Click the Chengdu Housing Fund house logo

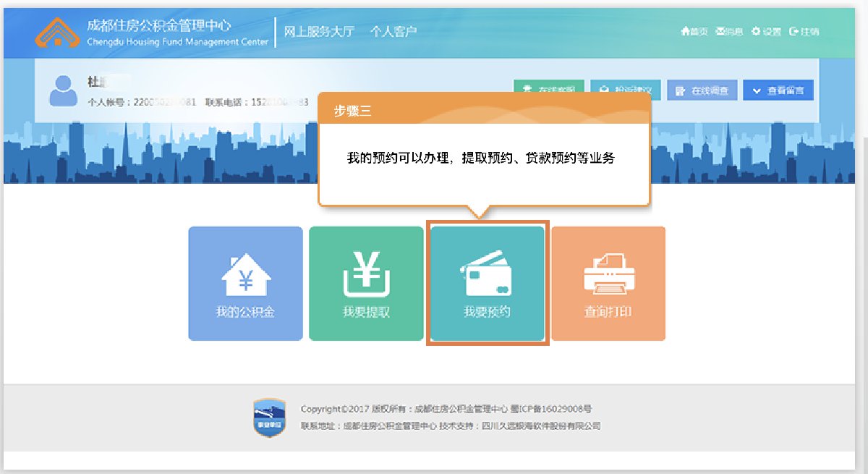pos(58,33)
